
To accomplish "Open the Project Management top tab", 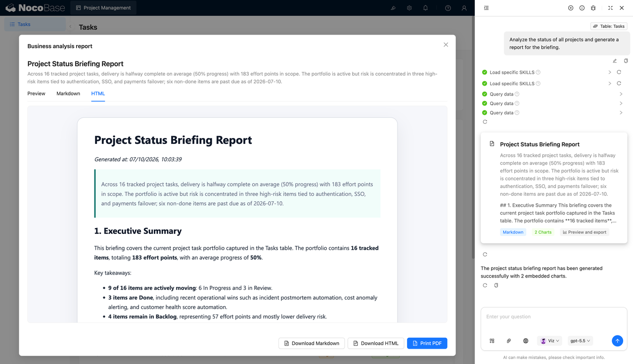I will 103,8.
